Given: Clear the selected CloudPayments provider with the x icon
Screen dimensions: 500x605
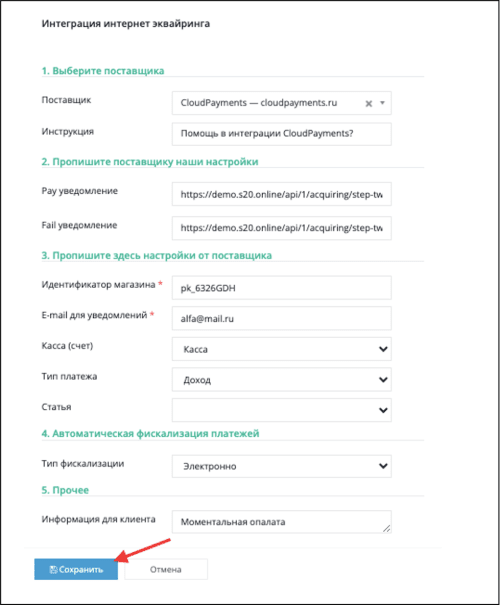Looking at the screenshot, I should pyautogui.click(x=368, y=103).
